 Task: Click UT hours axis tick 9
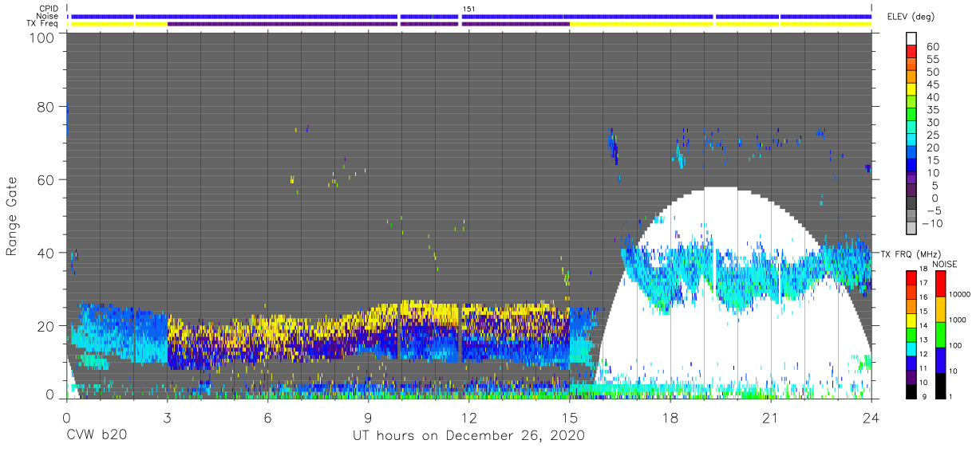[368, 417]
